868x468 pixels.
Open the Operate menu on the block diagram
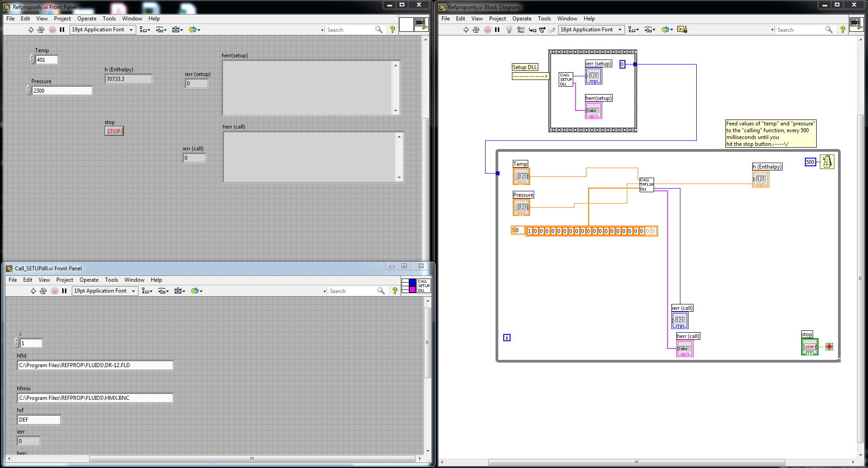point(522,19)
